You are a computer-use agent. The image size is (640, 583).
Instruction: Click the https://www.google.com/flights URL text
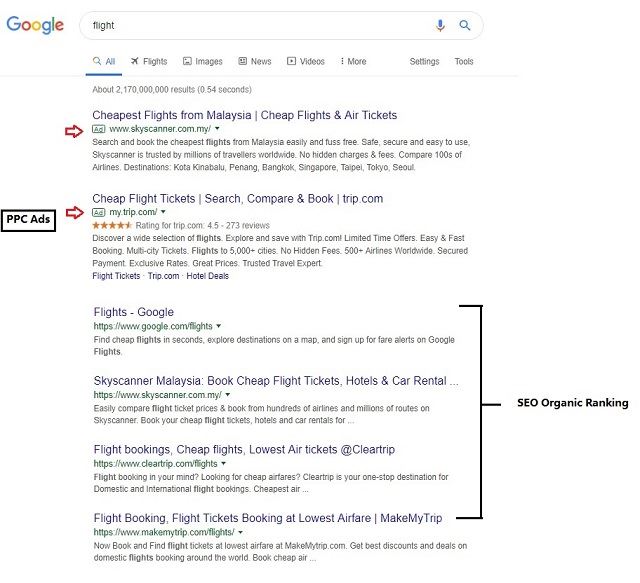(x=153, y=326)
